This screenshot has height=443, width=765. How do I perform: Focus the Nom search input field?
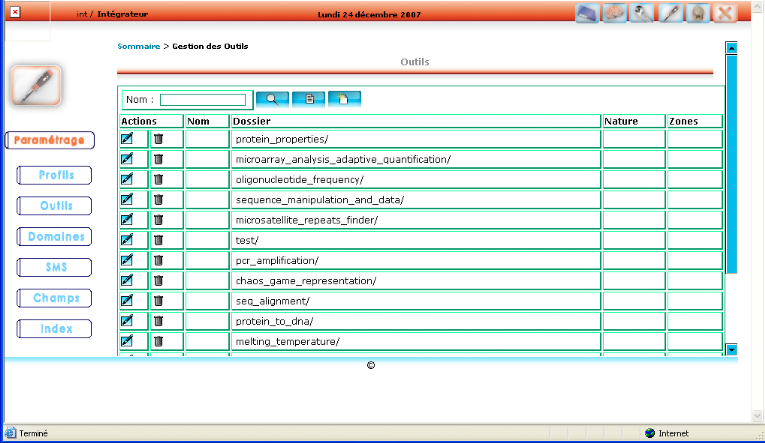tap(203, 100)
